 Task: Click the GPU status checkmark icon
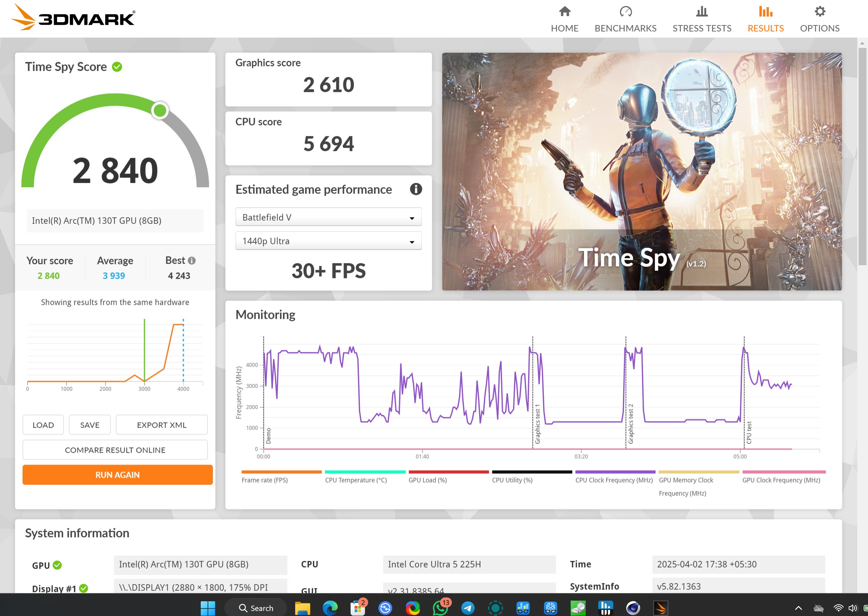(57, 565)
